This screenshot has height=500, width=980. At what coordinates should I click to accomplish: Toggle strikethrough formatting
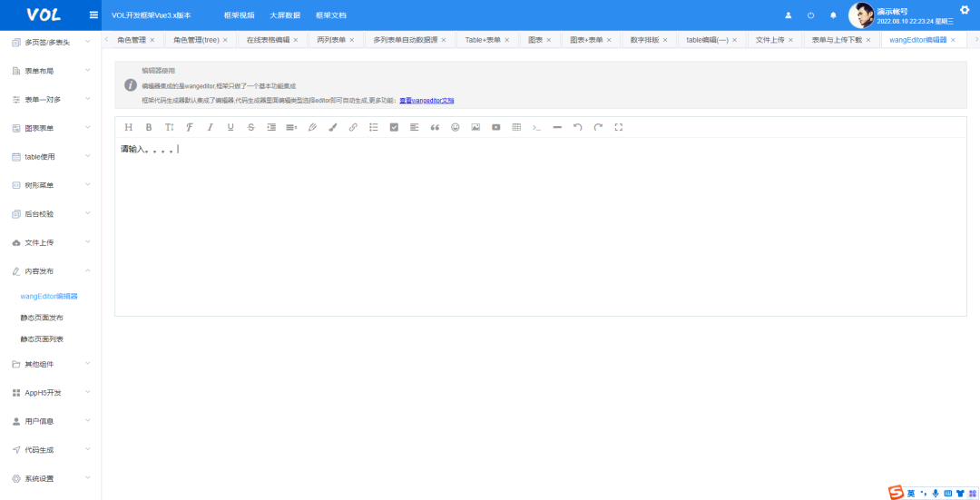251,127
